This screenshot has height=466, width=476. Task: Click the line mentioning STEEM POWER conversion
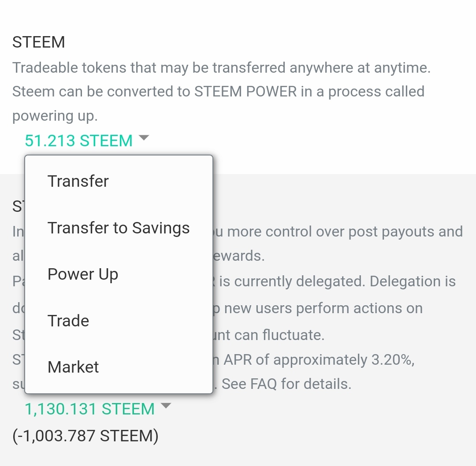[x=218, y=92]
